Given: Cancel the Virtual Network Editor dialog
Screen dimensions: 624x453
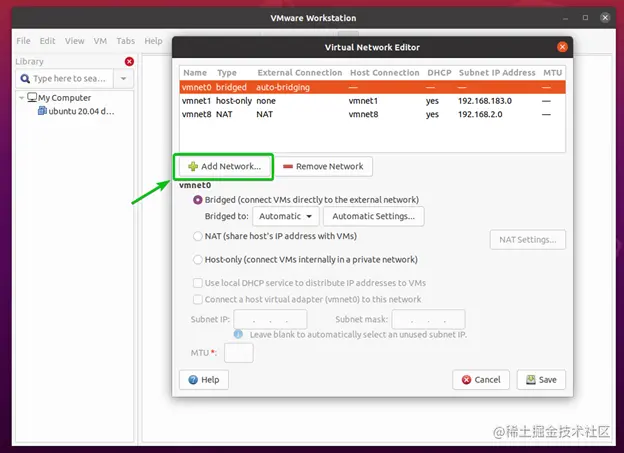Looking at the screenshot, I should coord(481,380).
